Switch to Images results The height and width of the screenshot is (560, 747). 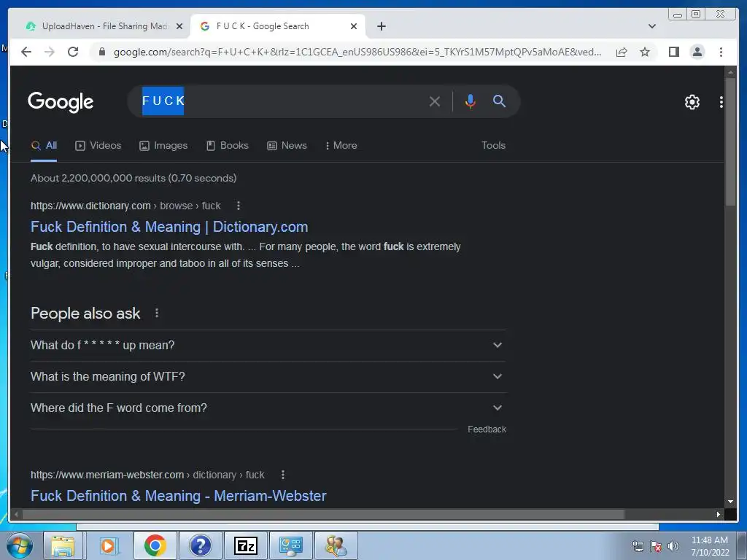tap(163, 146)
